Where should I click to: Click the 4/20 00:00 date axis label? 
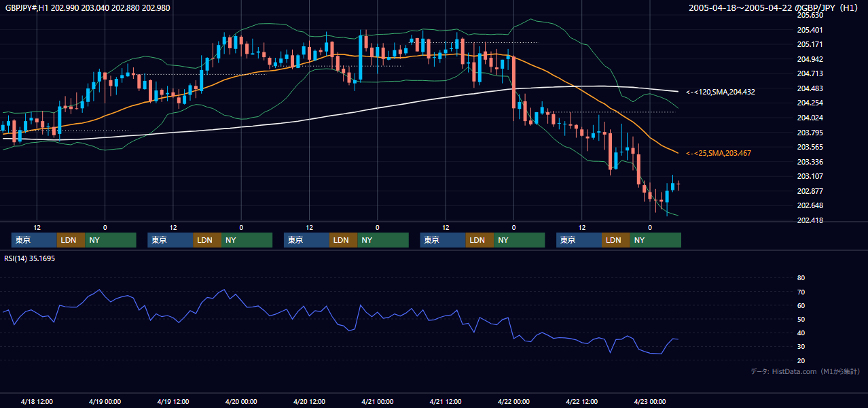pyautogui.click(x=241, y=401)
